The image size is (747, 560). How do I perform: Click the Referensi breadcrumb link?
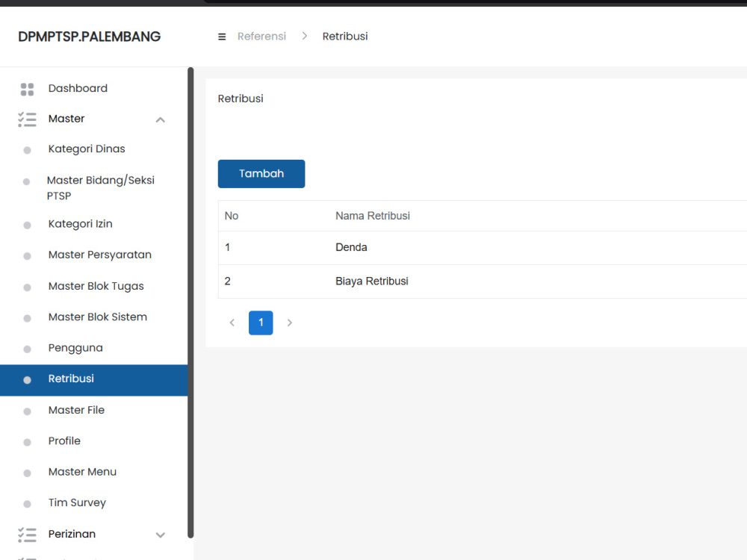pos(261,36)
